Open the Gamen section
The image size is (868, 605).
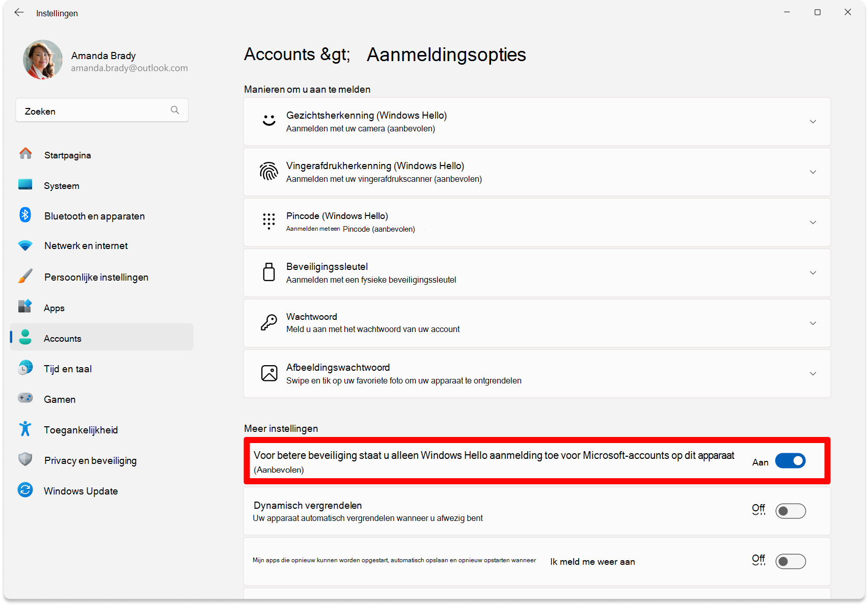click(x=102, y=399)
